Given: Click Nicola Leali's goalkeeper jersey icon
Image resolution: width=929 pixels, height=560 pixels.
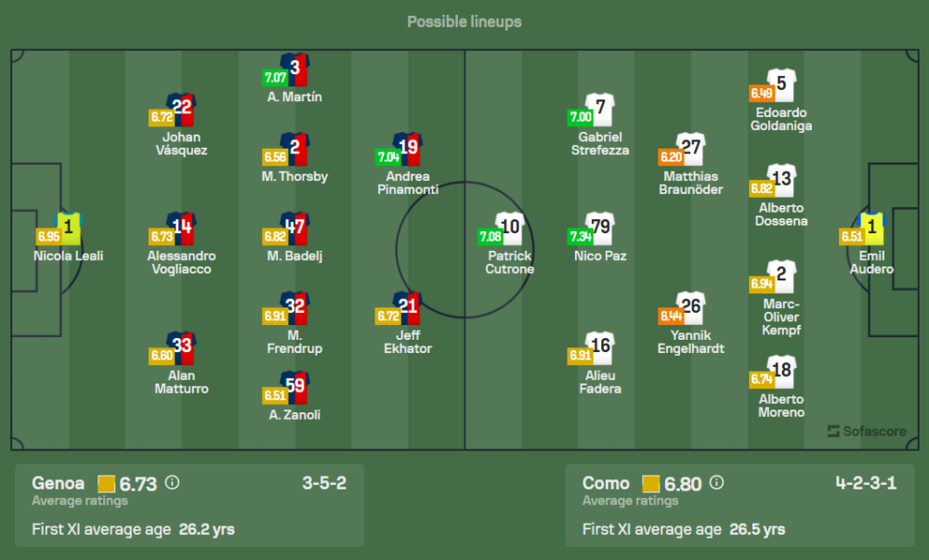Looking at the screenshot, I should tap(69, 228).
